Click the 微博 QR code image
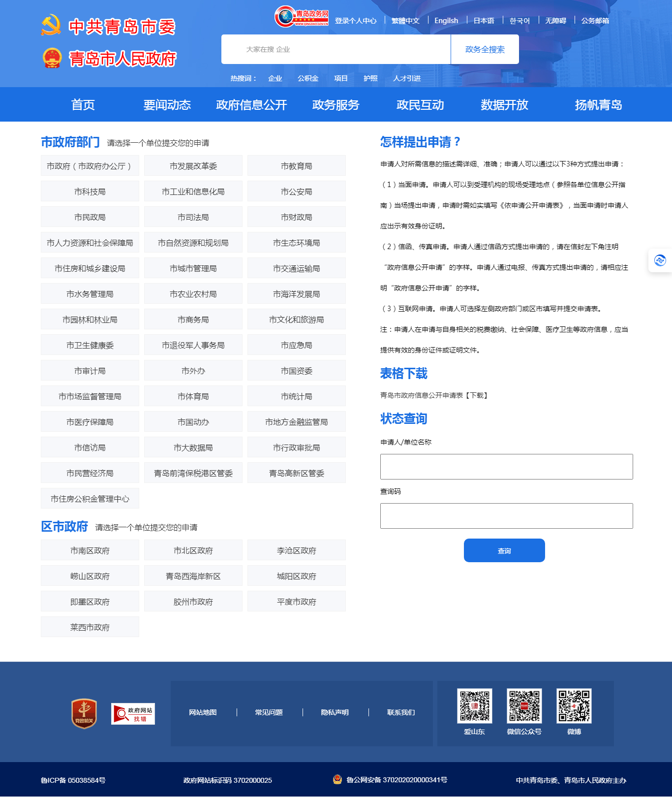672x799 pixels. coord(574,705)
